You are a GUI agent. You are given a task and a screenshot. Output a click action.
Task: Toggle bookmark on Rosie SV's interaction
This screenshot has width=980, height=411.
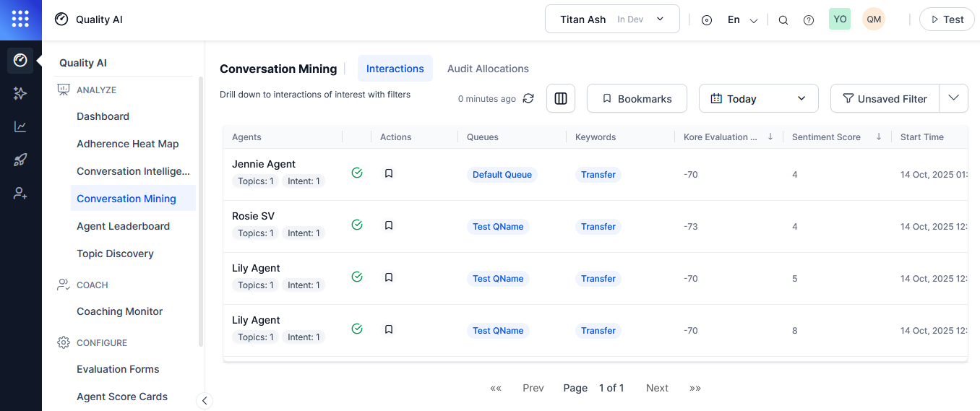coord(389,225)
